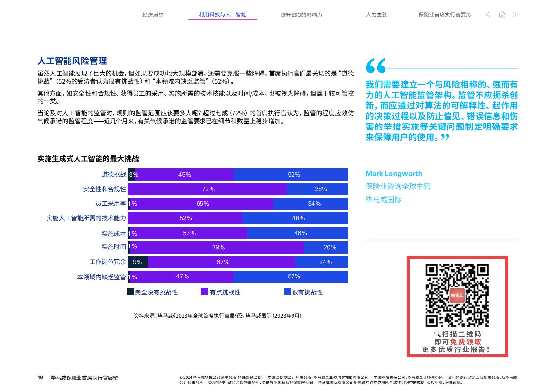The width and height of the screenshot is (555, 392).
Task: Click footer title 毕马威保险业首席执行官展望
Action: (x=84, y=378)
